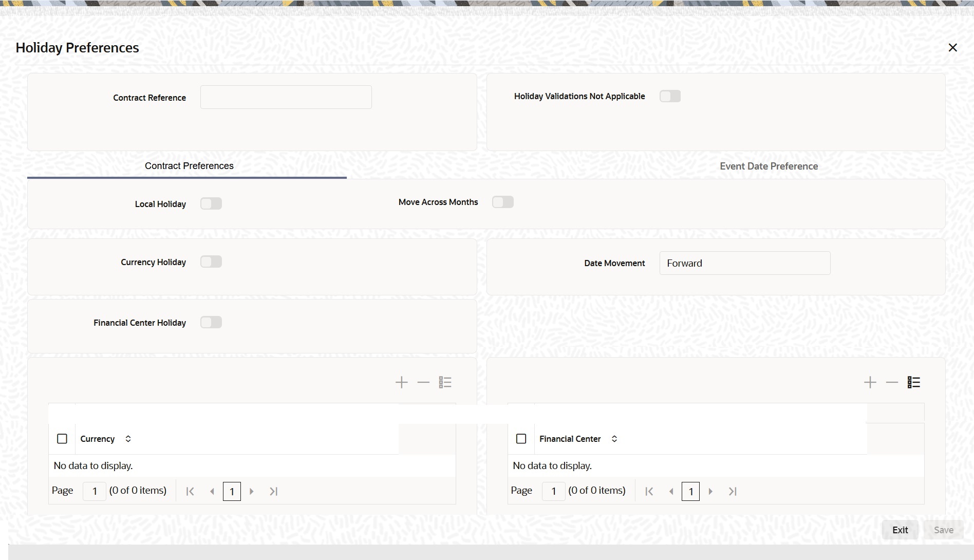Switch to Event Date Preference tab

tap(769, 166)
